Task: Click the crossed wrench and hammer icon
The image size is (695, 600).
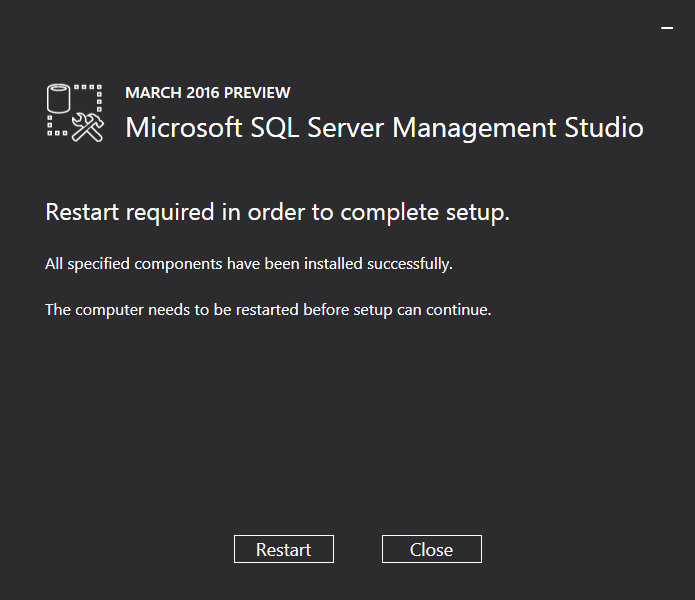Action: (88, 127)
